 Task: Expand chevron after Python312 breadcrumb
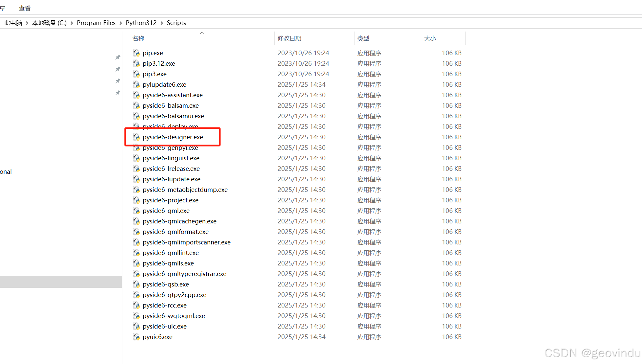coord(162,23)
